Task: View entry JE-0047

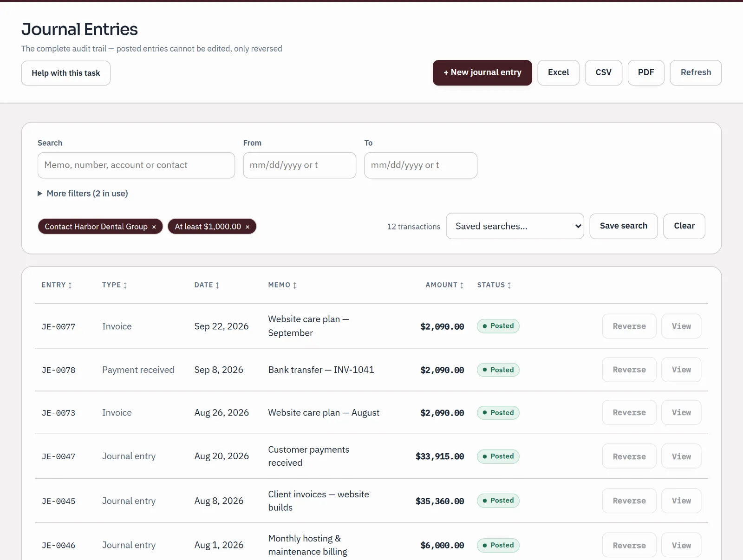Action: tap(681, 456)
